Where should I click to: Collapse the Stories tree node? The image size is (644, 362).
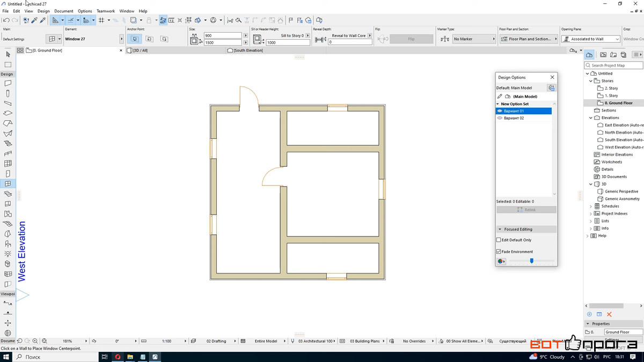pyautogui.click(x=591, y=81)
